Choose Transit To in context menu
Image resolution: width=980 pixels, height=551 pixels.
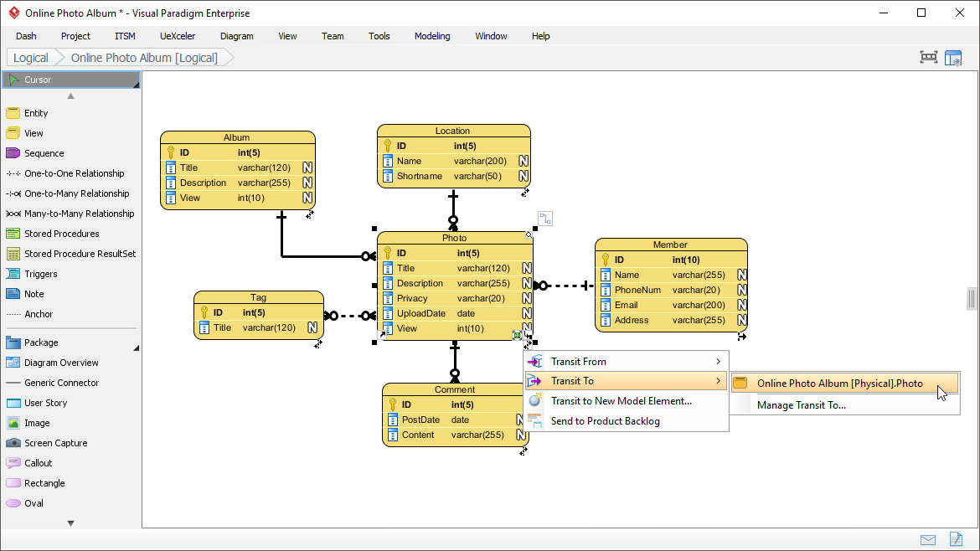pyautogui.click(x=627, y=381)
